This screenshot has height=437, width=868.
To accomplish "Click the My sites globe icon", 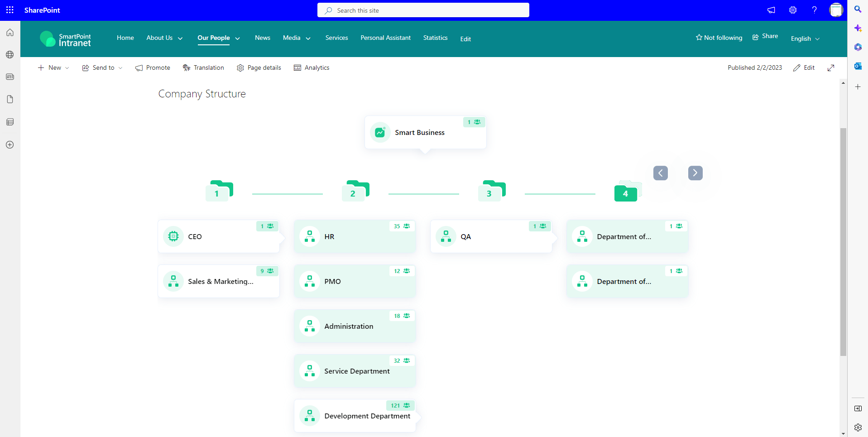I will click(x=10, y=55).
